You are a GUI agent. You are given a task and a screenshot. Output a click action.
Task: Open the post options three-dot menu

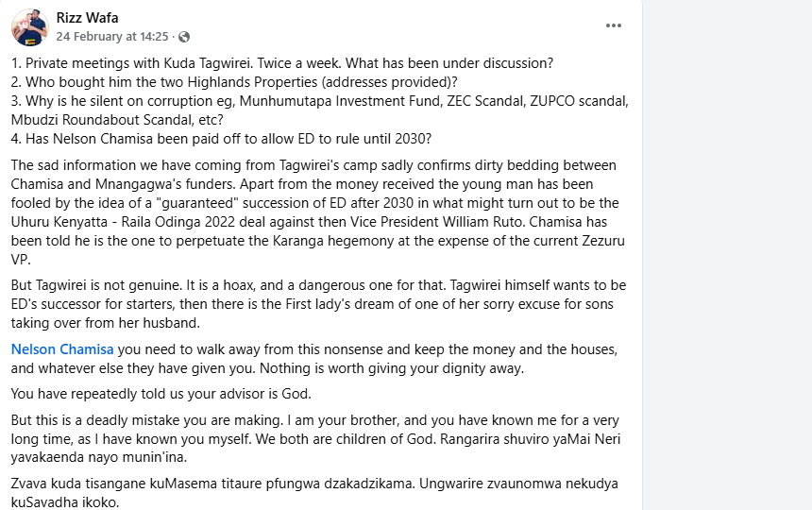pos(614,25)
